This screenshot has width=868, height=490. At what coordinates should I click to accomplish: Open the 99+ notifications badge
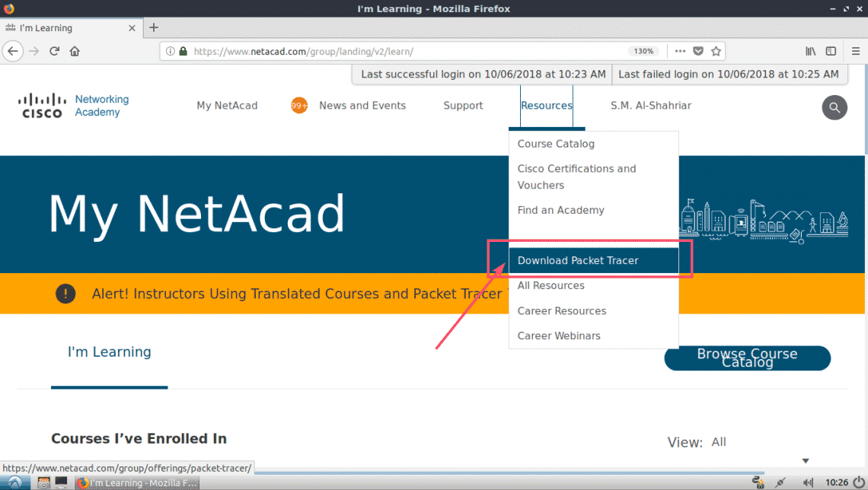299,106
